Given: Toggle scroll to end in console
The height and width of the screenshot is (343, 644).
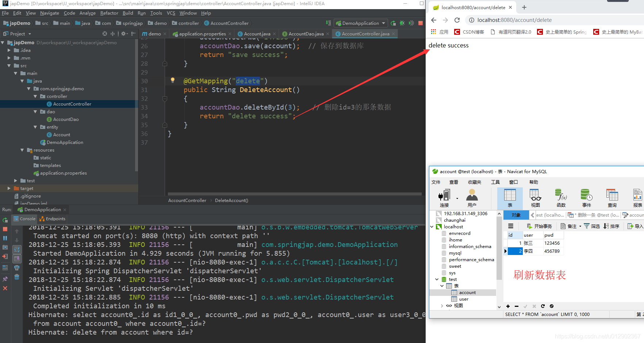Looking at the screenshot, I should (17, 259).
